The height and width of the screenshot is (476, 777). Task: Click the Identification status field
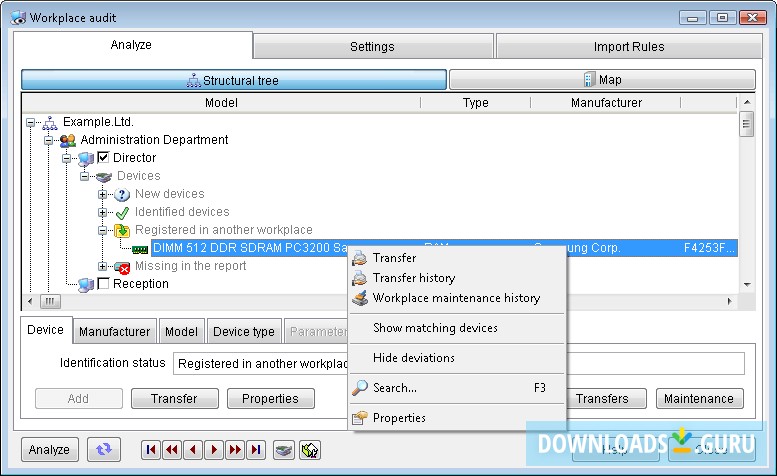[458, 364]
